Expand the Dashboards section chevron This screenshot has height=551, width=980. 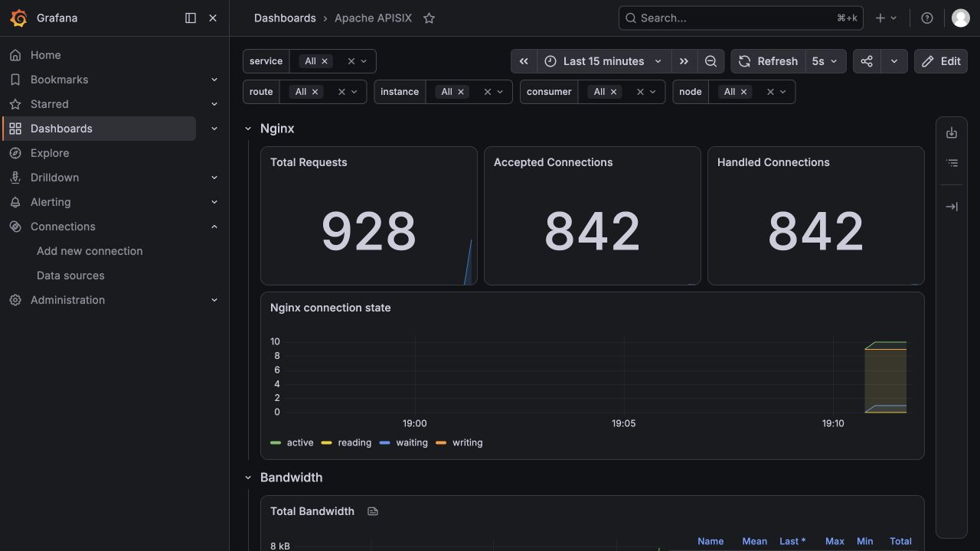pyautogui.click(x=214, y=129)
